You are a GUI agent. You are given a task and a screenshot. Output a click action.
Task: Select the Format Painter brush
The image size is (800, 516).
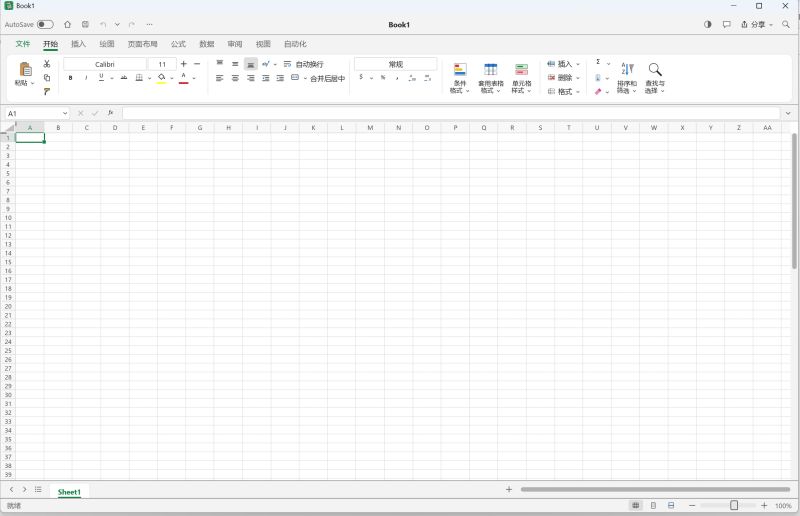coord(46,91)
